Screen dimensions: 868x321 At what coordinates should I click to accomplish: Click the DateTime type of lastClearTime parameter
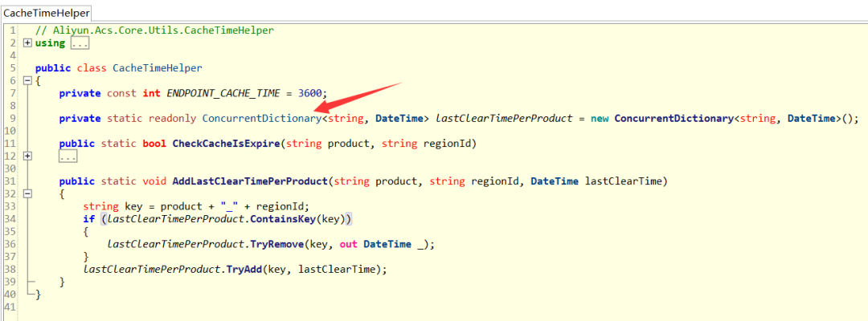555,181
